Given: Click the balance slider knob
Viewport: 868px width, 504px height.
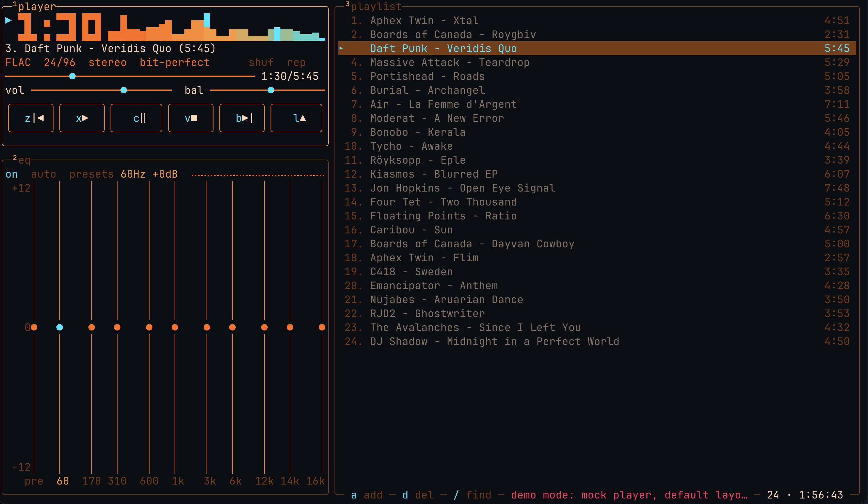Looking at the screenshot, I should pos(271,90).
